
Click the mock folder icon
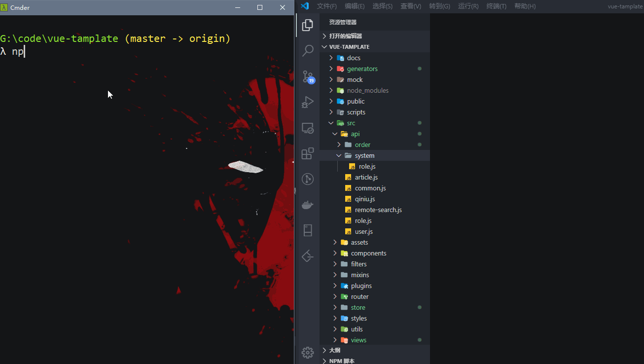pos(340,80)
